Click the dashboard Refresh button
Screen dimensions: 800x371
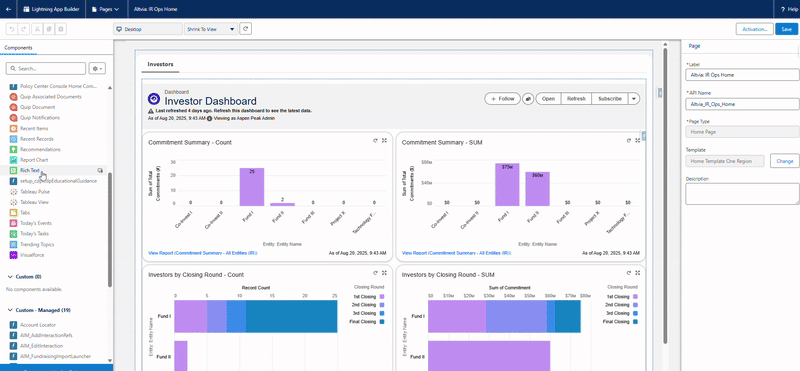[577, 98]
